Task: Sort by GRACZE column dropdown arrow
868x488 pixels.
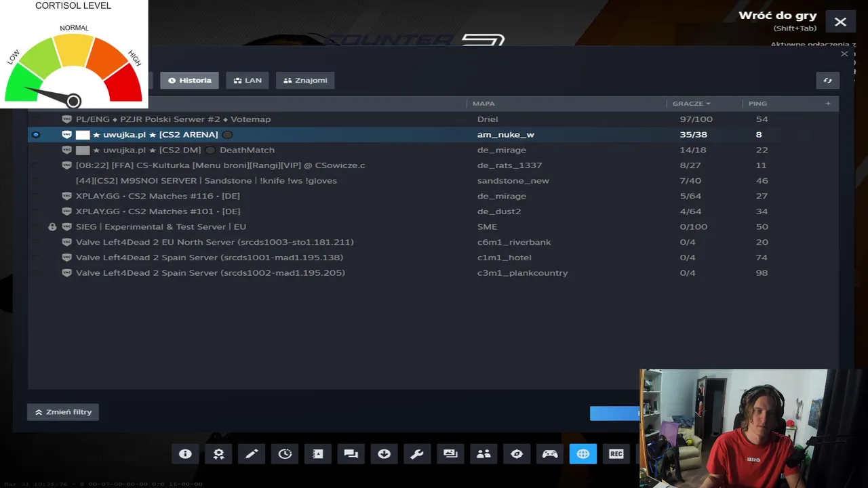Action: (708, 104)
